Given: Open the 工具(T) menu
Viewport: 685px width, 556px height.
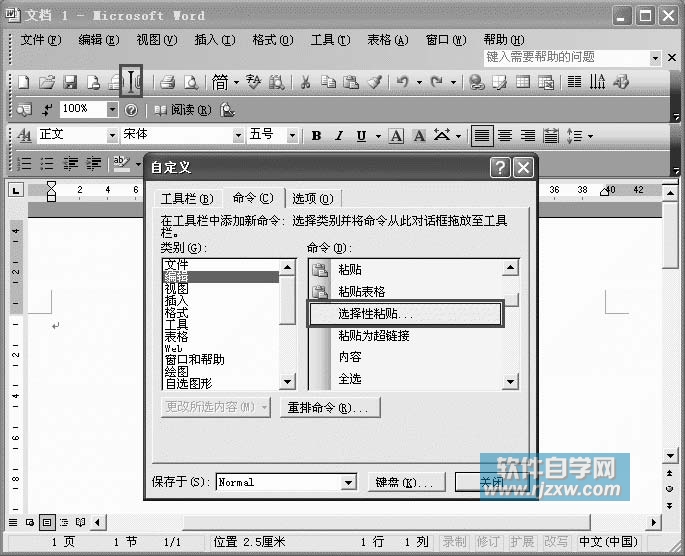Looking at the screenshot, I should (x=331, y=40).
